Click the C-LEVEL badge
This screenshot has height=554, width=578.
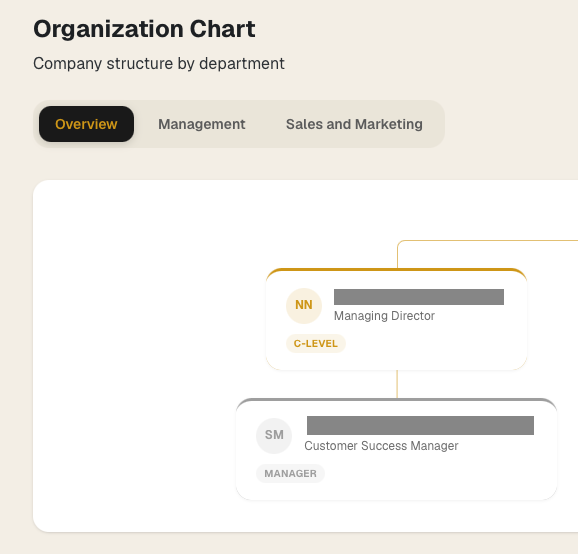click(x=316, y=344)
